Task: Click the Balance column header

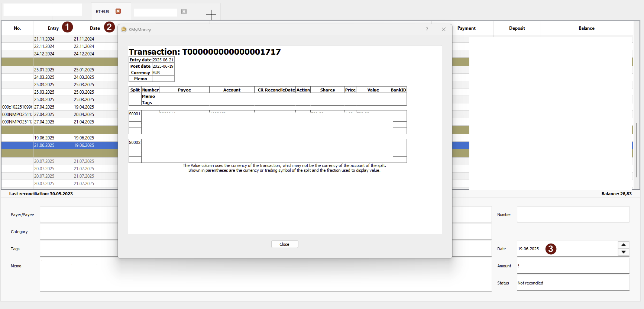Action: point(586,28)
